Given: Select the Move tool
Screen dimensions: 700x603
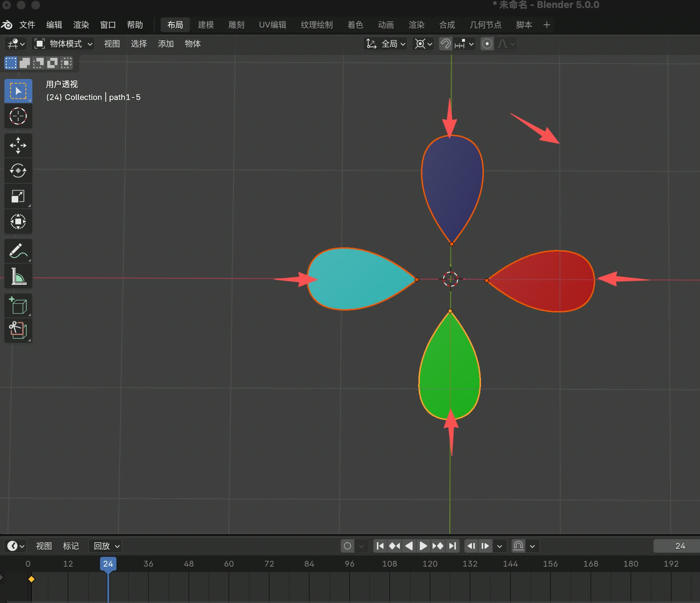Looking at the screenshot, I should point(18,145).
